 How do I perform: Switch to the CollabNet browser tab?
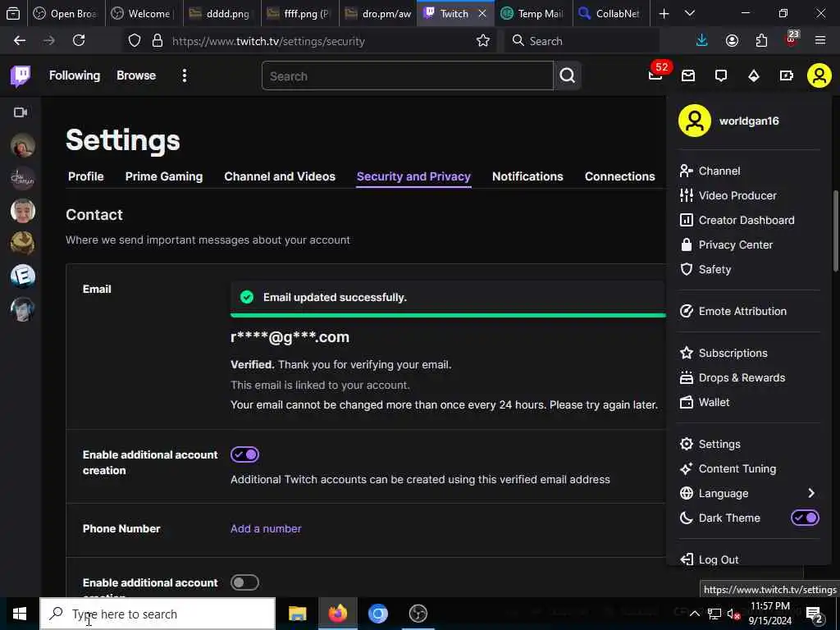(x=610, y=13)
